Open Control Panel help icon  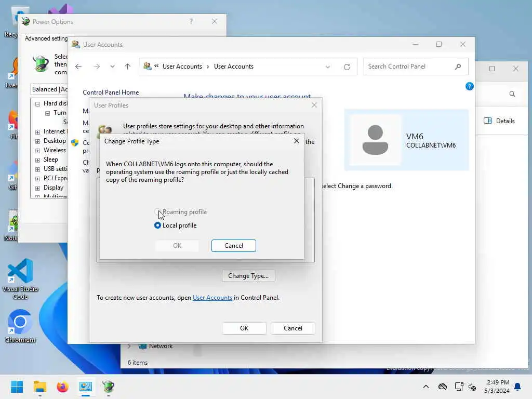point(469,87)
